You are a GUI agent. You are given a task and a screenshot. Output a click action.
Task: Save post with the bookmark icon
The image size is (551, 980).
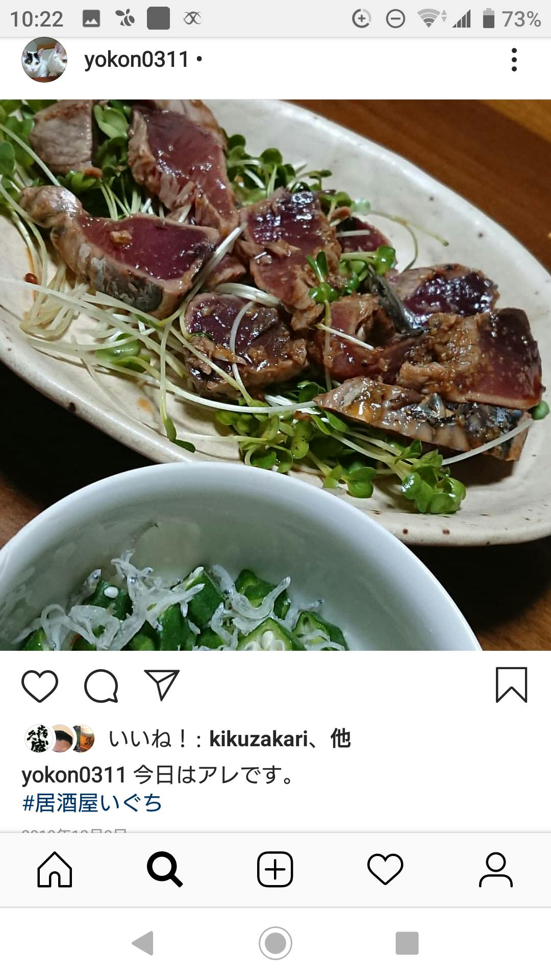(511, 685)
